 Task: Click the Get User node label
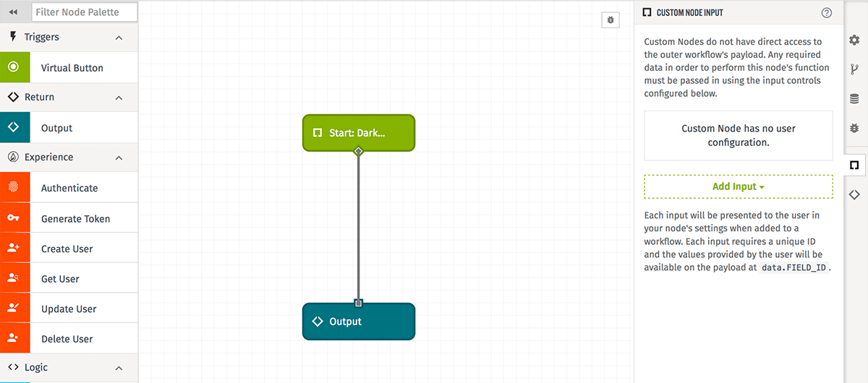click(x=60, y=279)
